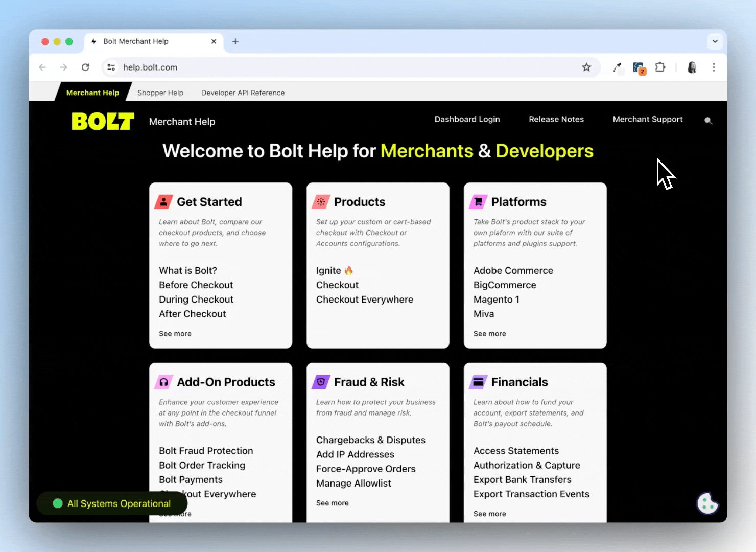Open the Adobe Commerce link

tap(513, 270)
